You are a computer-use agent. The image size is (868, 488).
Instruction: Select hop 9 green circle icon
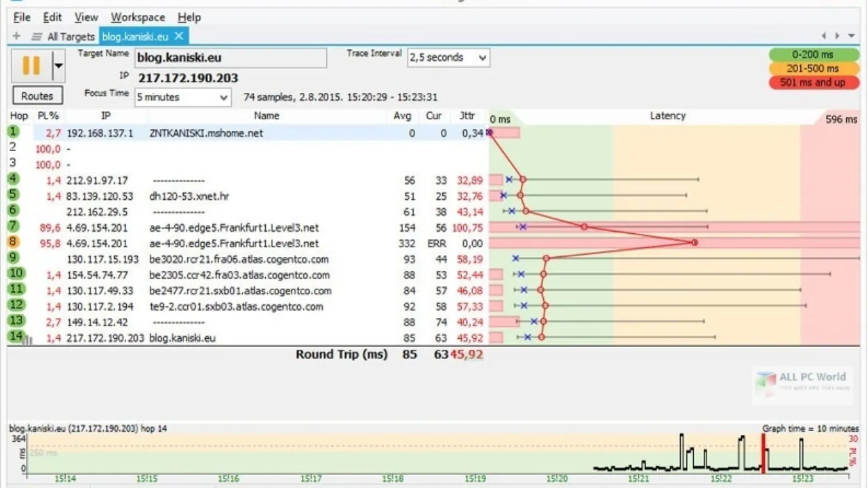[x=14, y=258]
